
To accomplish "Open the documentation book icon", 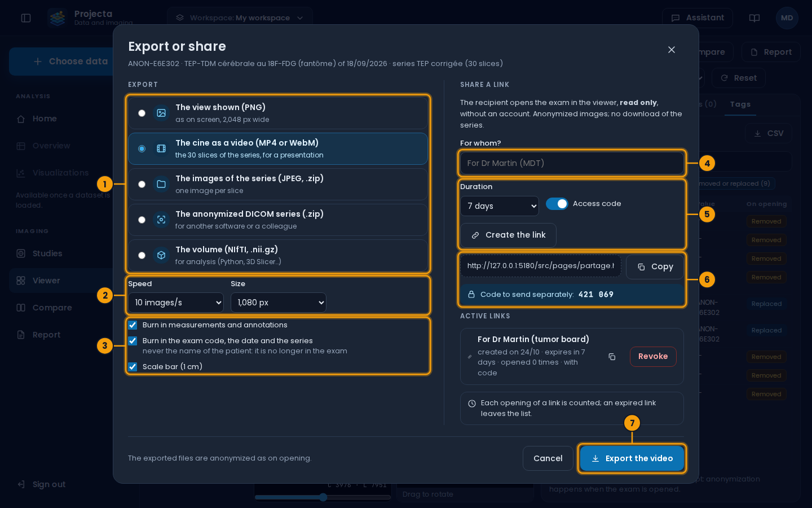I will (x=754, y=18).
